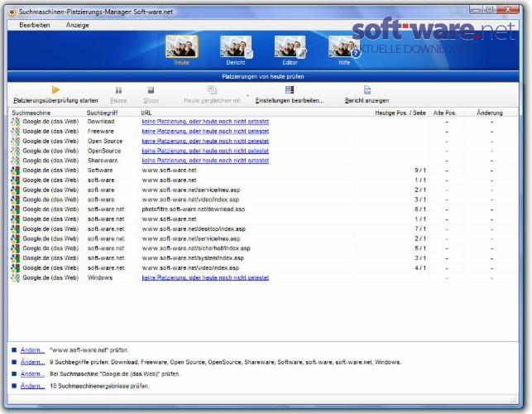Sort by Alte Pos. column header
532x414 pixels.
point(446,113)
